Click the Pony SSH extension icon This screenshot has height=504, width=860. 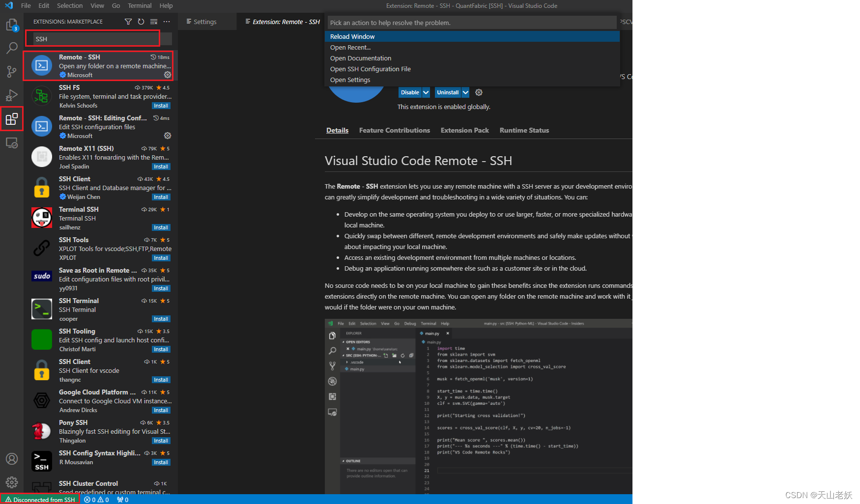(42, 431)
